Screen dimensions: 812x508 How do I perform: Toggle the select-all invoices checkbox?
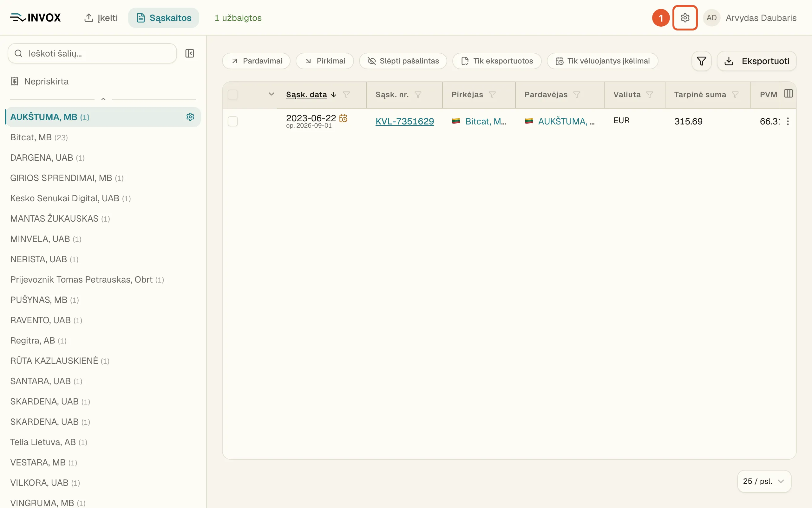click(233, 95)
